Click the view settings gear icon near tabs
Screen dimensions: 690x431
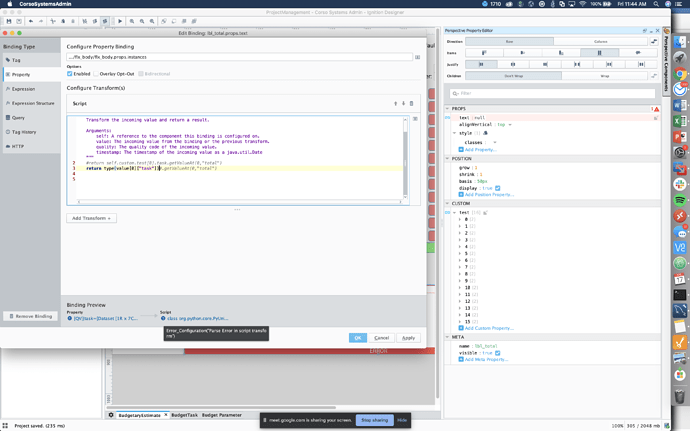click(111, 415)
